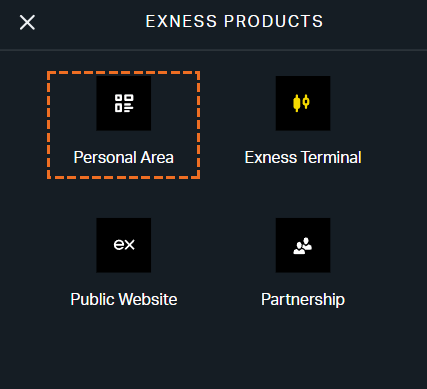Select the tile outlined with orange dashes

click(124, 125)
